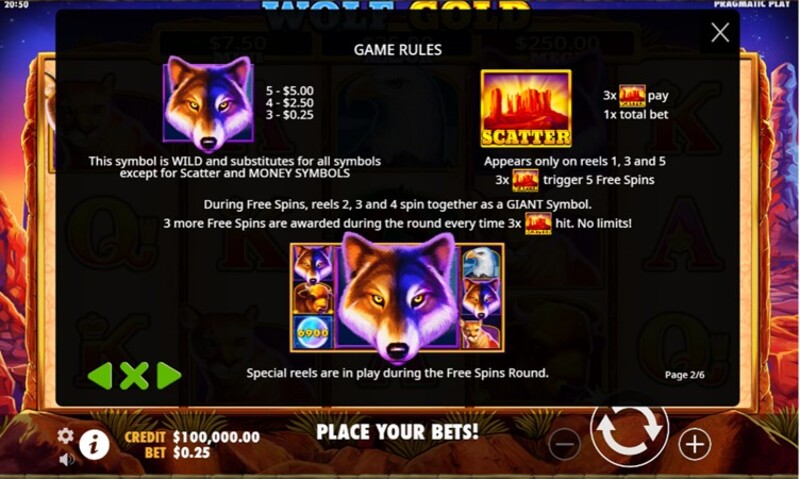Click the eagle symbol in reel preview

click(x=480, y=262)
